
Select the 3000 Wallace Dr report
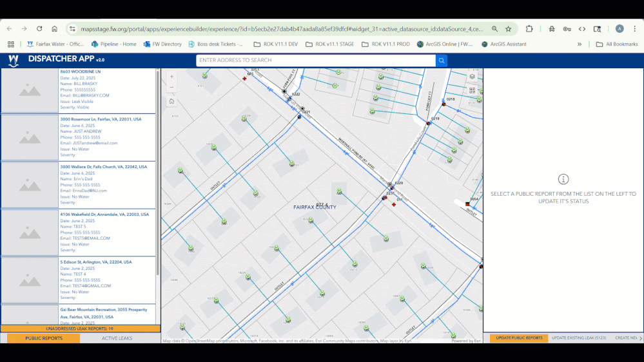[78, 185]
